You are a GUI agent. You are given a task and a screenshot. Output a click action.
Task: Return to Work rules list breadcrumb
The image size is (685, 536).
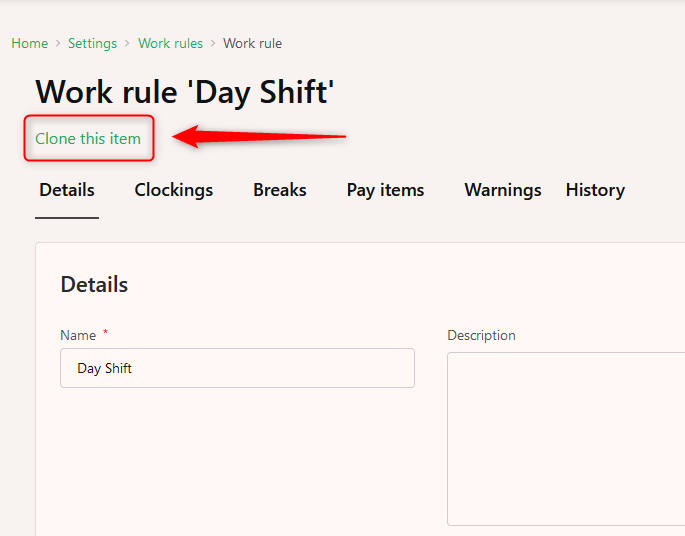coord(170,43)
